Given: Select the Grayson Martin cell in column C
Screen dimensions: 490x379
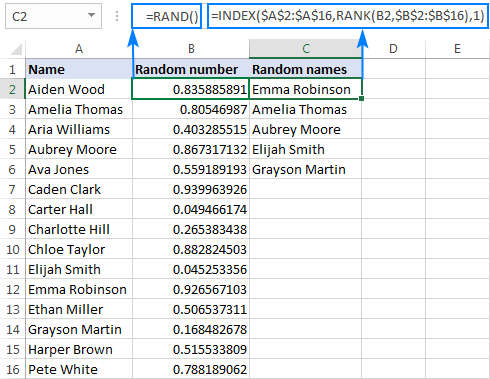Looking at the screenshot, I should [x=306, y=169].
